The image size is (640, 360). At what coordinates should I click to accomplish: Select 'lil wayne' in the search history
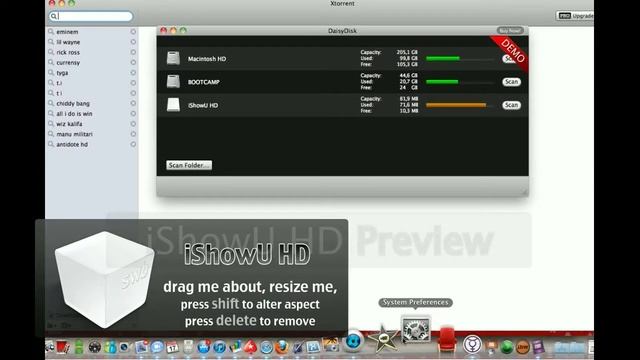[x=68, y=42]
